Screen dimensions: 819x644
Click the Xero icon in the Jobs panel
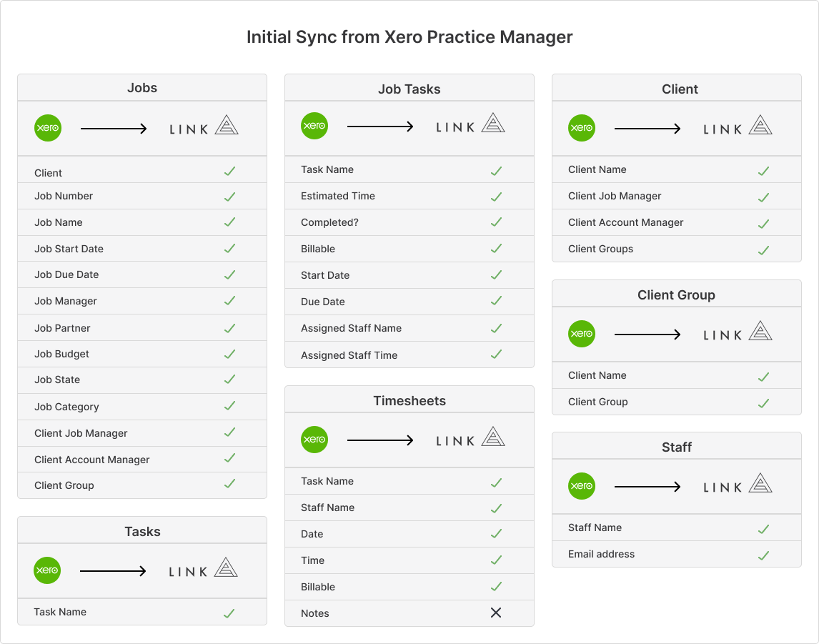tap(47, 128)
